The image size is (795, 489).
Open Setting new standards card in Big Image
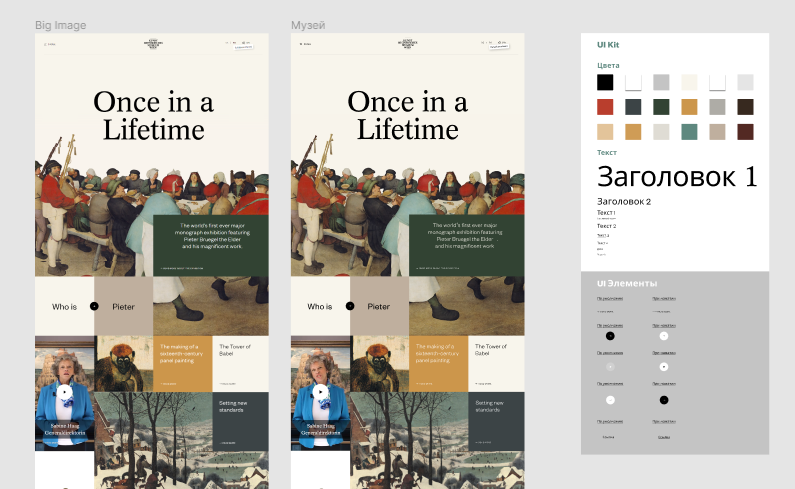click(240, 421)
